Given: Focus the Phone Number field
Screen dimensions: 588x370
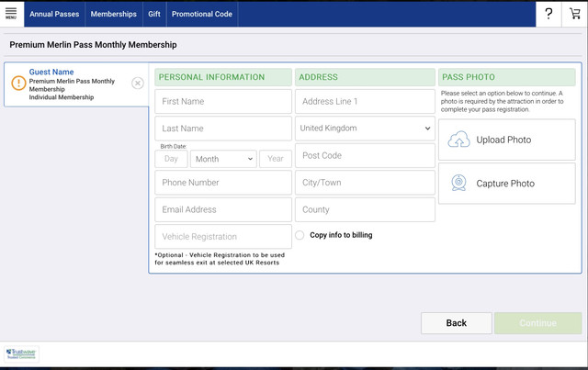Looking at the screenshot, I should point(223,183).
